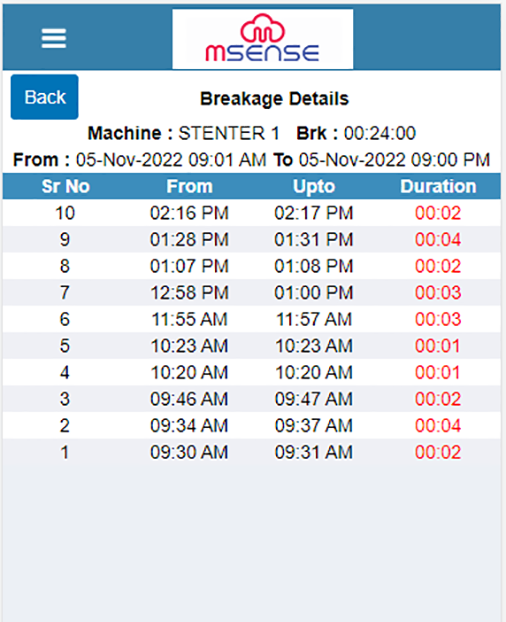Click the Duration column header
Viewport: 506px width, 622px height.
(438, 186)
